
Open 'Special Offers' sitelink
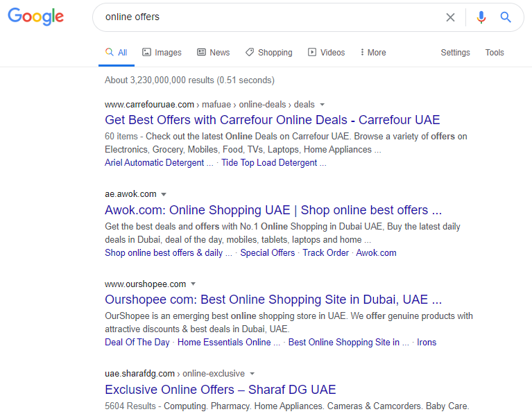coord(267,253)
